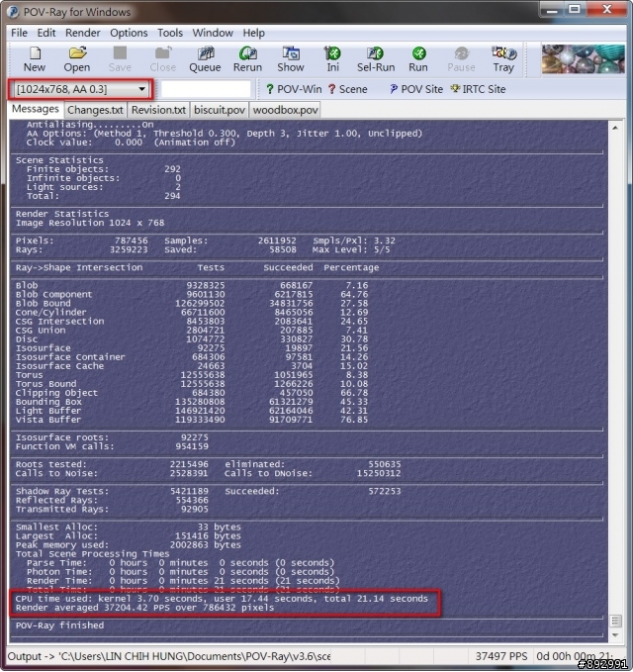The width and height of the screenshot is (633, 672).
Task: Show the render window
Action: click(x=291, y=59)
